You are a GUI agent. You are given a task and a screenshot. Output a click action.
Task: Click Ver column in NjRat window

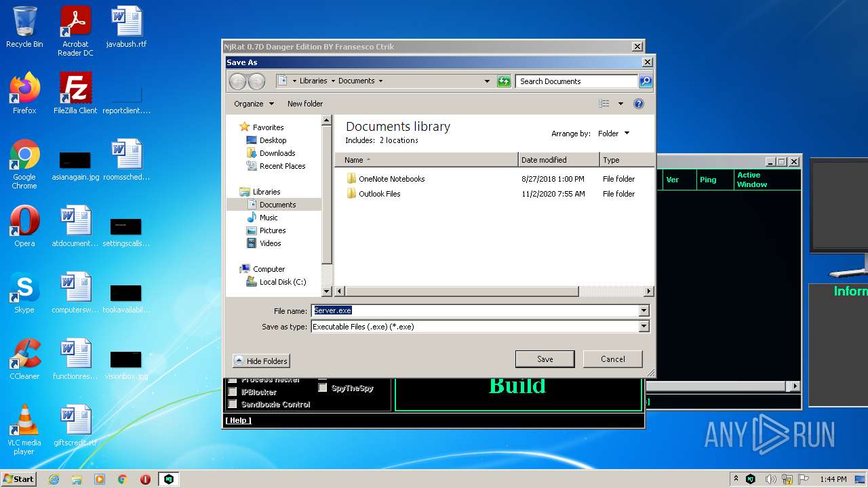click(679, 180)
